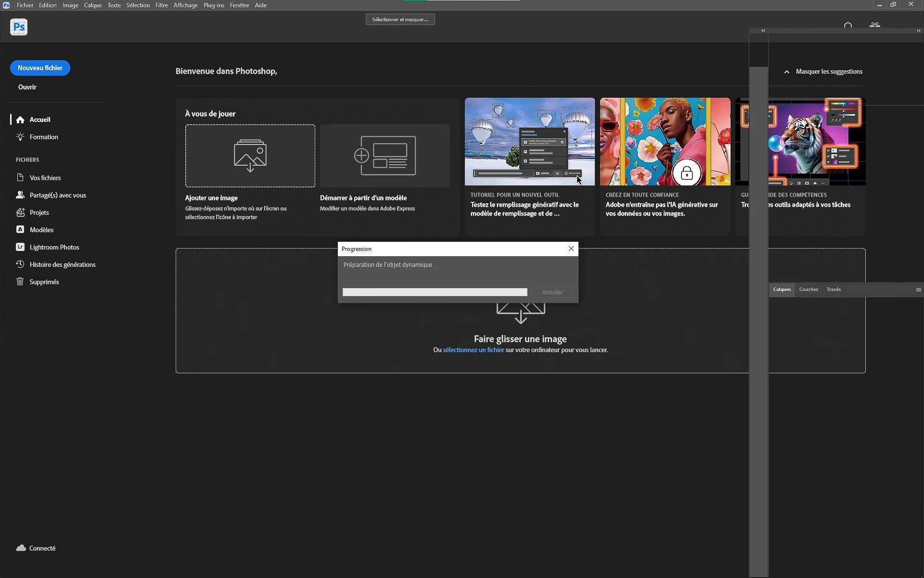The height and width of the screenshot is (578, 924).
Task: Expand panels with left double-arrow
Action: (x=763, y=30)
